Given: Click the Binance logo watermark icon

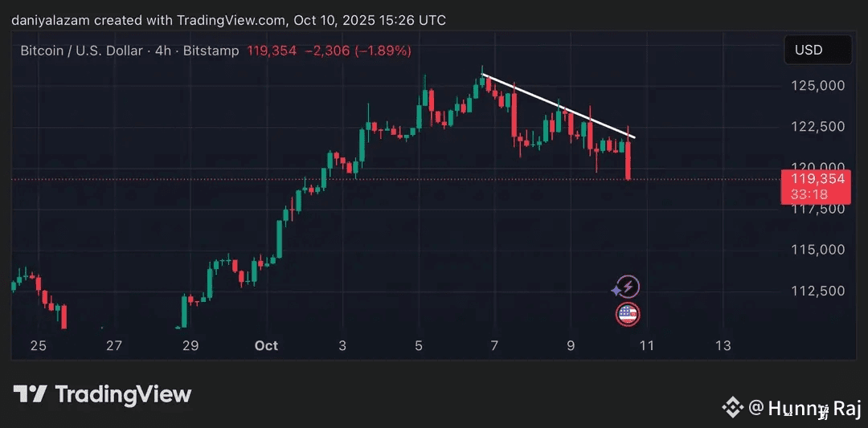Looking at the screenshot, I should (x=731, y=408).
